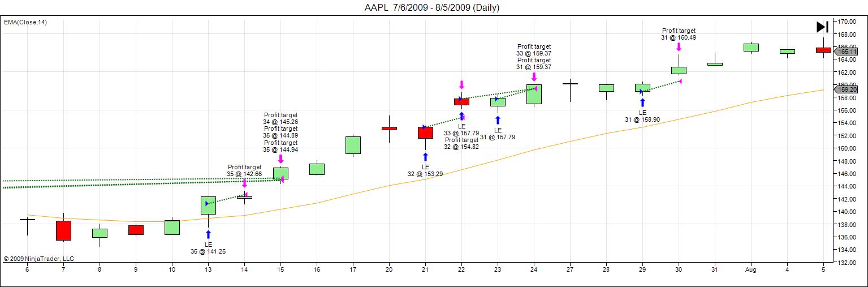The image size is (868, 287).
Task: Click the LE 35 @ 141.25 label
Action: (208, 248)
